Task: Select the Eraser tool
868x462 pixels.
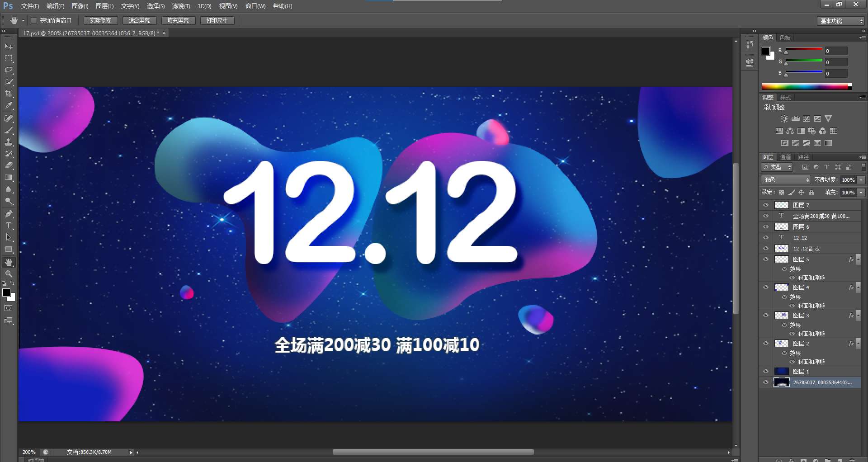Action: (9, 165)
